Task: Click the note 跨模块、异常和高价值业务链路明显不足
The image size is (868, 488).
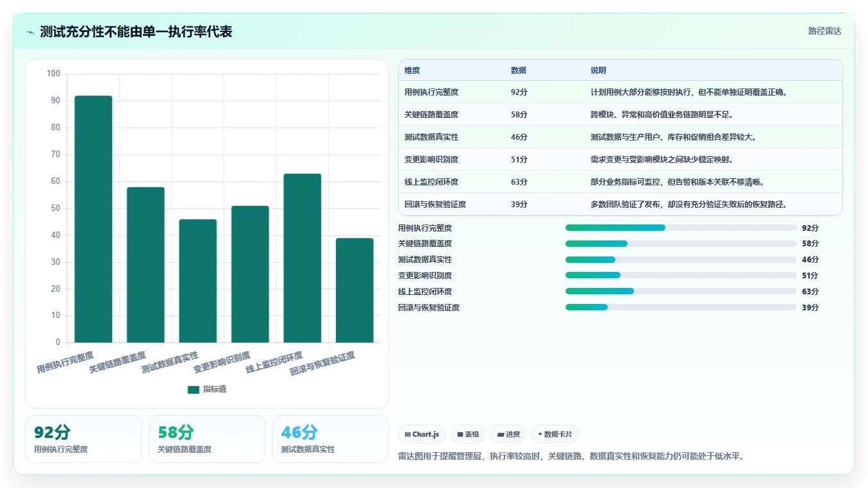Action: [662, 115]
